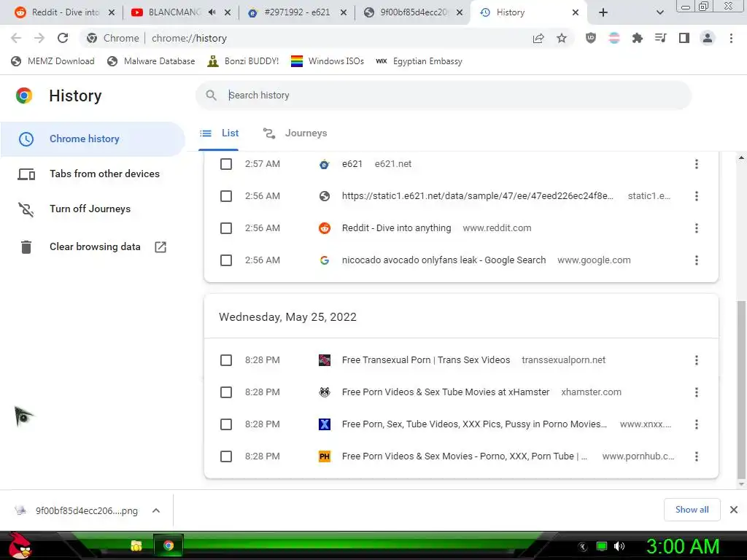Share this page using the share icon
The width and height of the screenshot is (747, 560).
tap(538, 38)
